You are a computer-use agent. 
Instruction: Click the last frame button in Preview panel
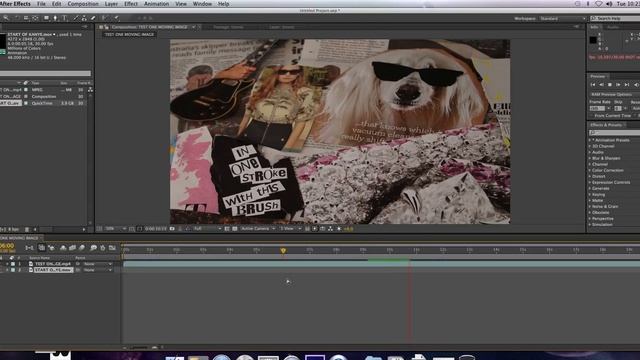pyautogui.click(x=627, y=84)
